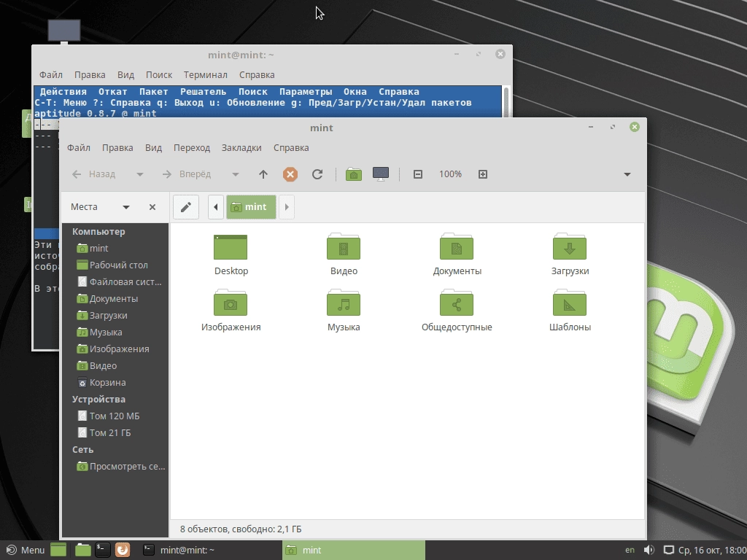
Task: Open the Терминал menu in terminal window
Action: [205, 75]
